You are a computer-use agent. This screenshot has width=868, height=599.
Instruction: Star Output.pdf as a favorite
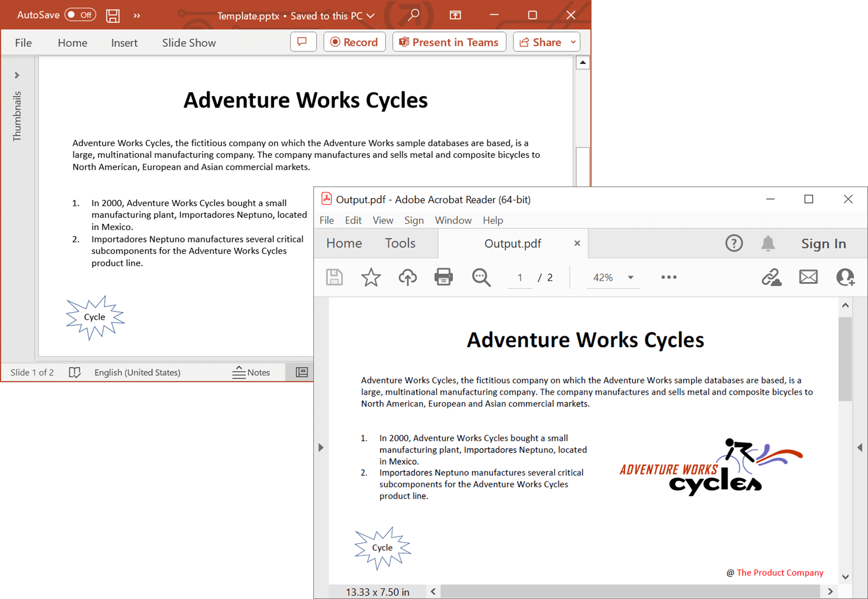(371, 277)
